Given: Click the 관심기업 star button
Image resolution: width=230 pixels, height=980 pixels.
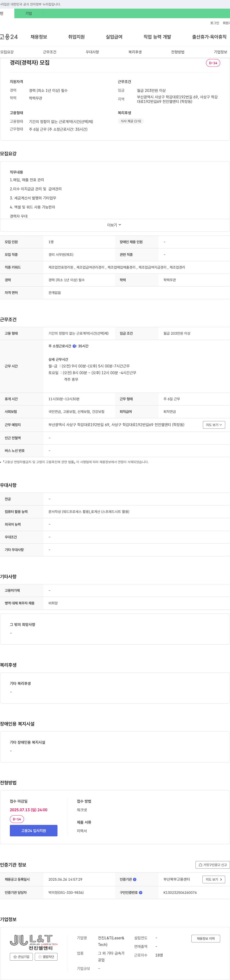Looking at the screenshot, I should (x=21, y=957).
